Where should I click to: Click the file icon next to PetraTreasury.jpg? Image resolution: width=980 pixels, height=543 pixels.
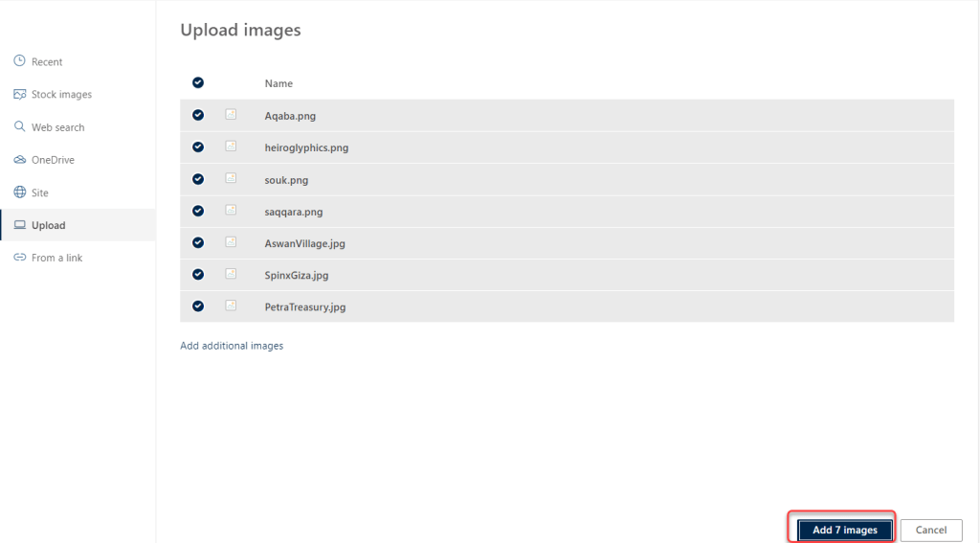pos(231,306)
